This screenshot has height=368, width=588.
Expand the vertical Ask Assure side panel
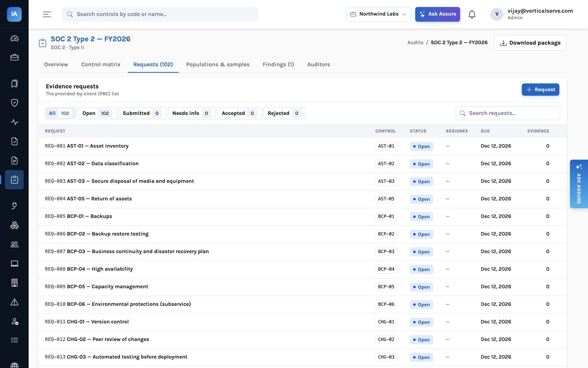coord(579,184)
